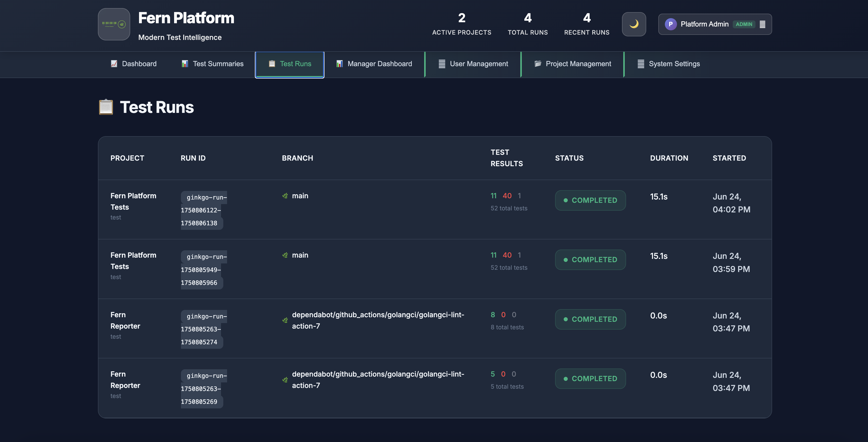Click the Fern Platform title text
The image size is (868, 442).
[x=186, y=18]
